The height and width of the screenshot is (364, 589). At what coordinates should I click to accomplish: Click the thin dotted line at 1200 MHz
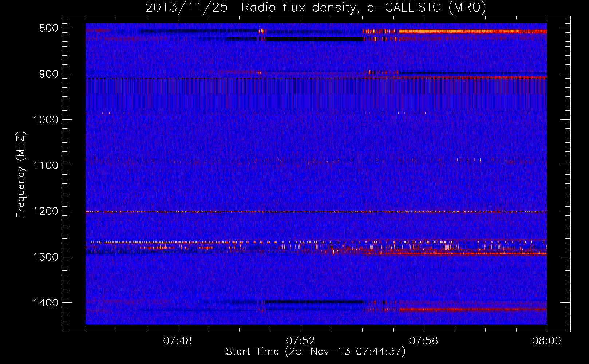(316, 211)
